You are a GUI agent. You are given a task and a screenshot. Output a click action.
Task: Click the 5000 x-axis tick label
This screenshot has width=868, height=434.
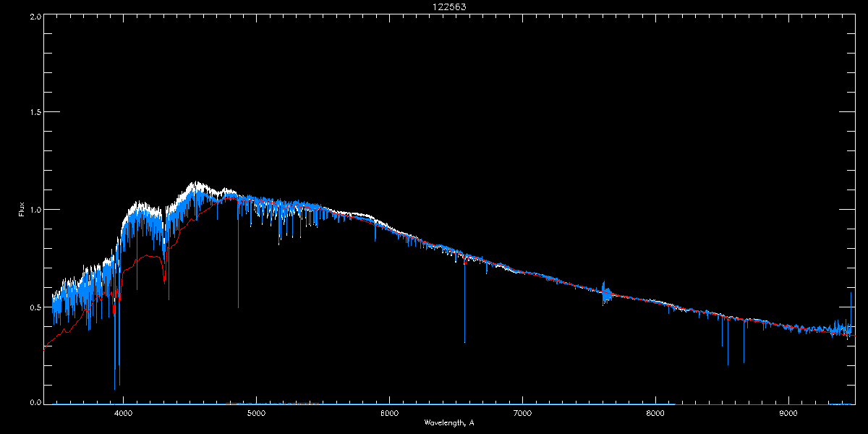tap(257, 413)
